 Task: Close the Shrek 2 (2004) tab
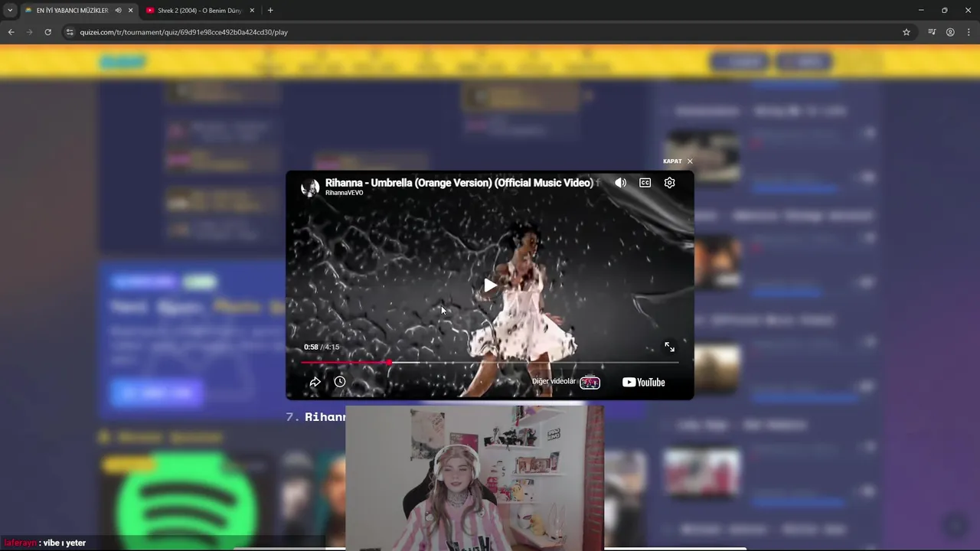tap(252, 10)
